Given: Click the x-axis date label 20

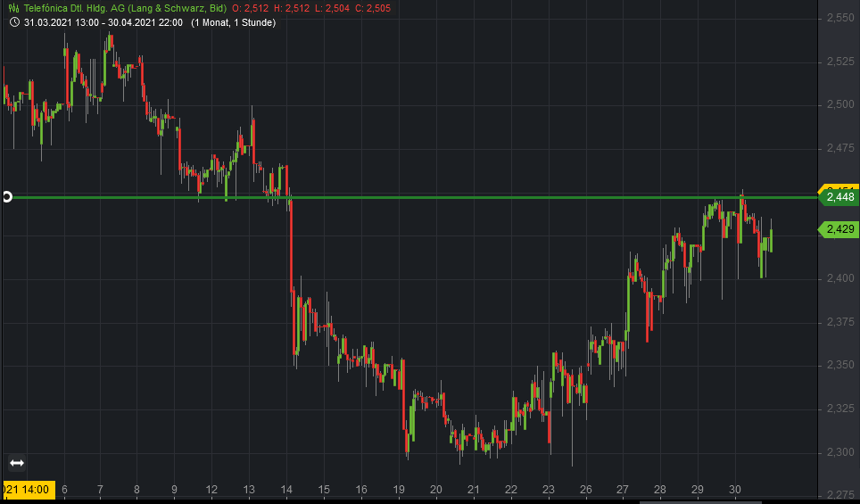Looking at the screenshot, I should point(436,490).
